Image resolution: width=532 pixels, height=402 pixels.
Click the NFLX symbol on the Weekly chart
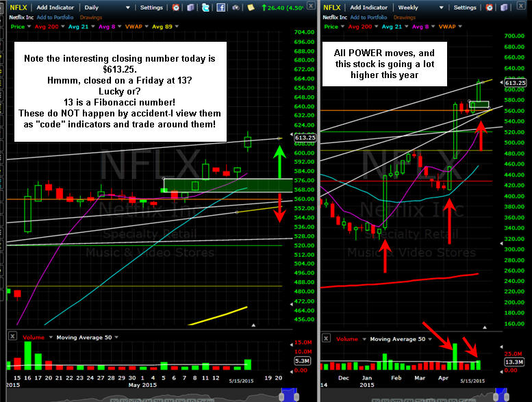click(x=332, y=8)
